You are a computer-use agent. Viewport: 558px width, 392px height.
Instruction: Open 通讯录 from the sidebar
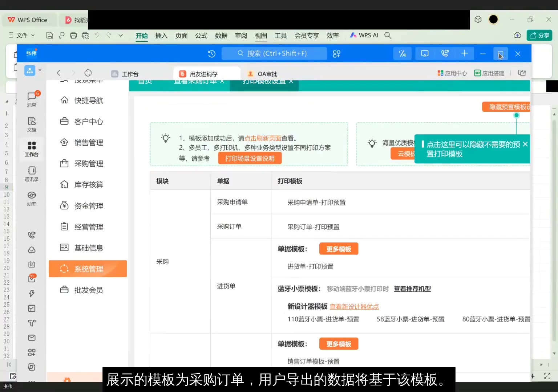32,173
